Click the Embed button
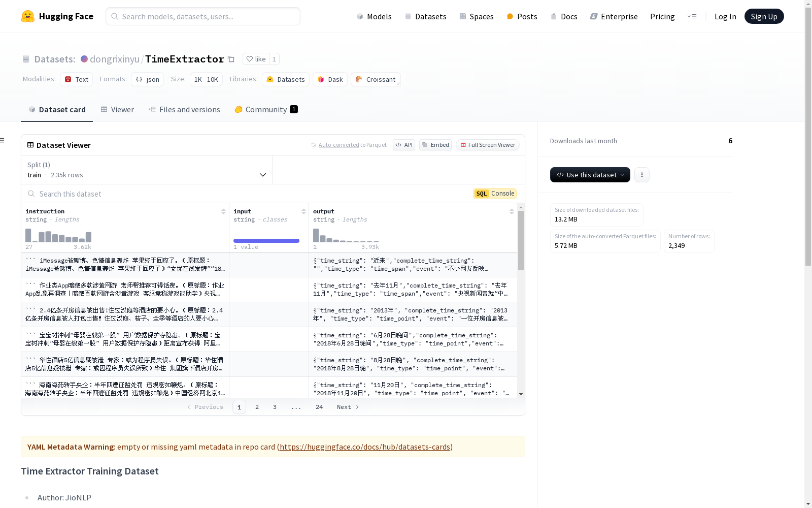This screenshot has width=812, height=508. click(435, 145)
